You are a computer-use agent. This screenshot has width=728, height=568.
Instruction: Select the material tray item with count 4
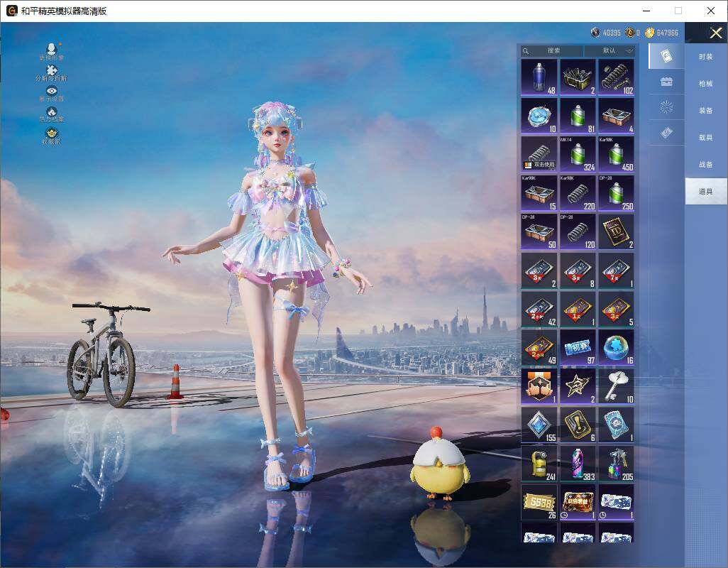pos(616,116)
